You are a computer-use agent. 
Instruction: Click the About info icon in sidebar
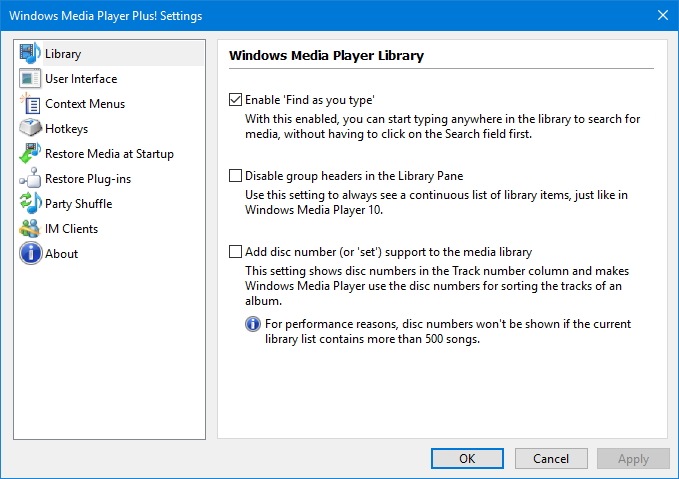30,253
